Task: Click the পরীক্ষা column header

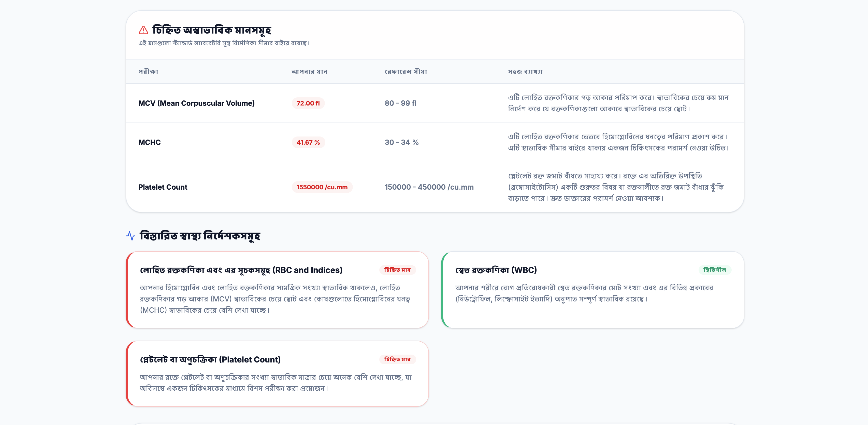Action: pos(148,71)
